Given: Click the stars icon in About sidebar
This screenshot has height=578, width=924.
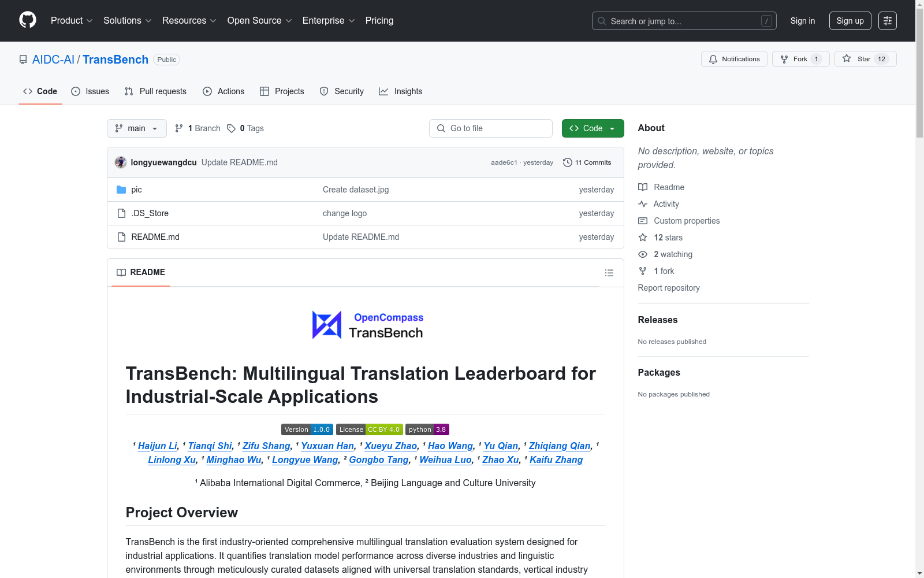Looking at the screenshot, I should pyautogui.click(x=643, y=238).
